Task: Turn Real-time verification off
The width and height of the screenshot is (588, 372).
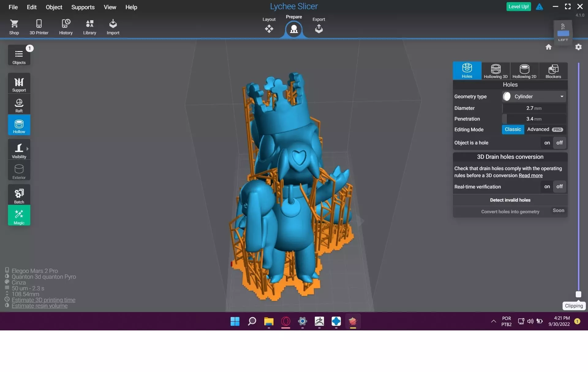Action: 560,187
